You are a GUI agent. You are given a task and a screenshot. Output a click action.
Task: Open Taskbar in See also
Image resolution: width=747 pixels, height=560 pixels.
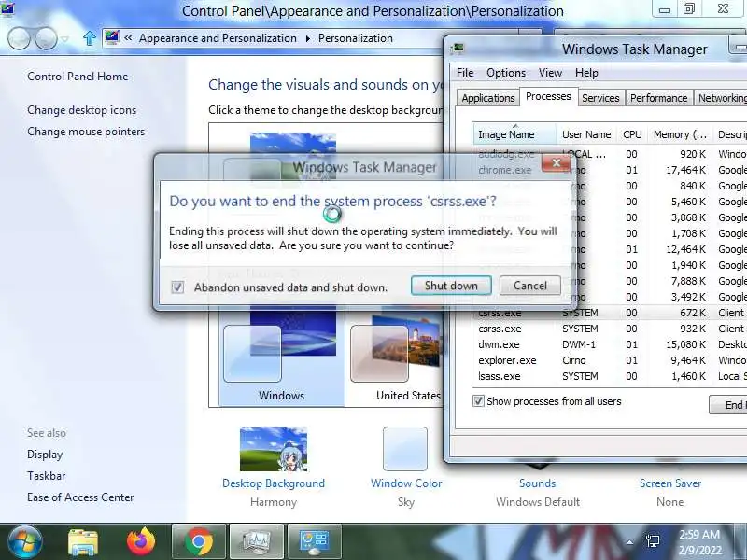coord(46,476)
